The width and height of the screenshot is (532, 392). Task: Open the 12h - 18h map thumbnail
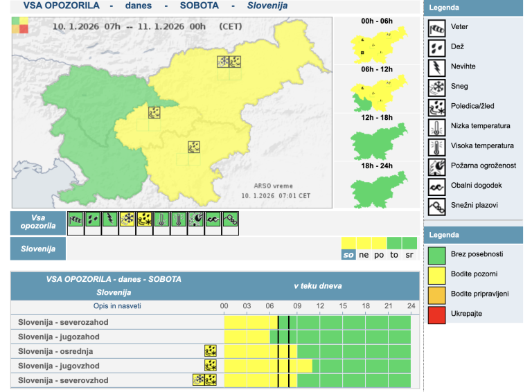pos(376,142)
